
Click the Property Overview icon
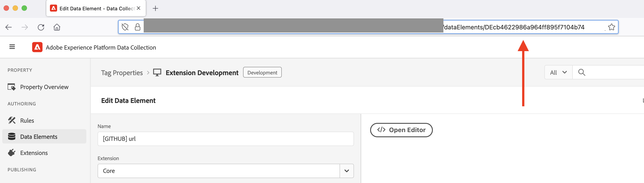pos(11,87)
